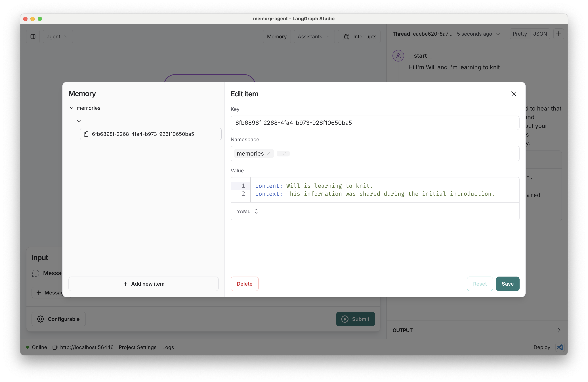Toggle the sidebar panel icon
588x382 pixels.
point(33,37)
